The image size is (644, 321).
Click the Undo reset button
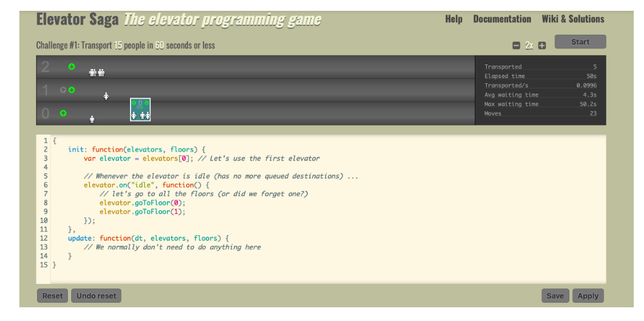pyautogui.click(x=96, y=295)
